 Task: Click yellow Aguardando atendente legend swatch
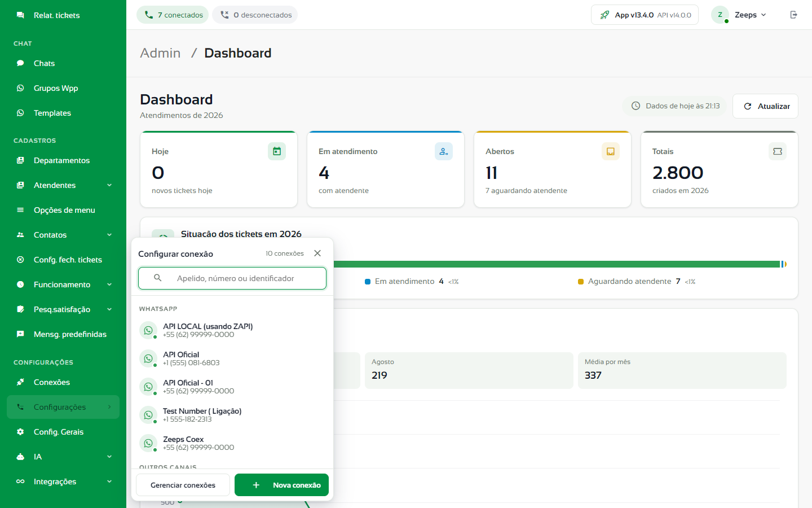(581, 282)
